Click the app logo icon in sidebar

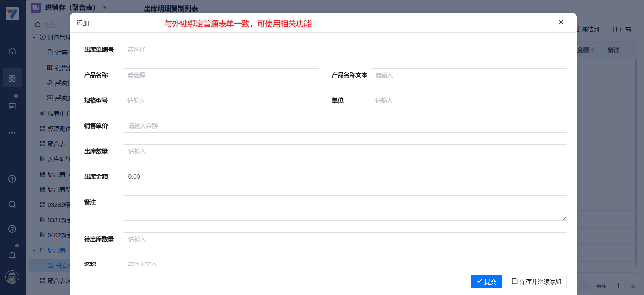pyautogui.click(x=12, y=14)
